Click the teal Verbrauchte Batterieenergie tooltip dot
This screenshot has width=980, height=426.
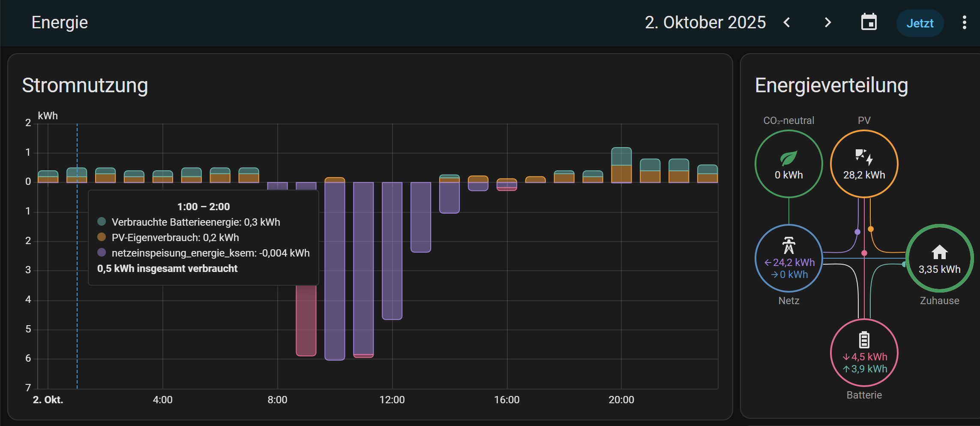(102, 222)
